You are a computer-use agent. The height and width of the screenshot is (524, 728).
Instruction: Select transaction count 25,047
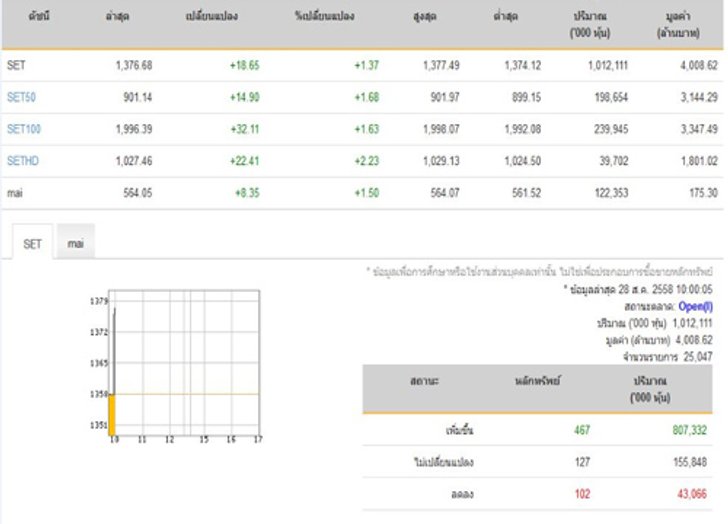[698, 356]
